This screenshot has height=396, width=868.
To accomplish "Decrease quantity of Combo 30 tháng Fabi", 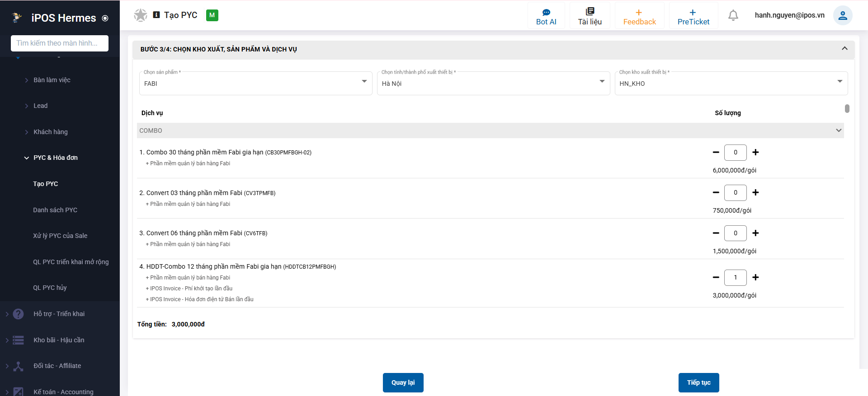I will point(716,153).
